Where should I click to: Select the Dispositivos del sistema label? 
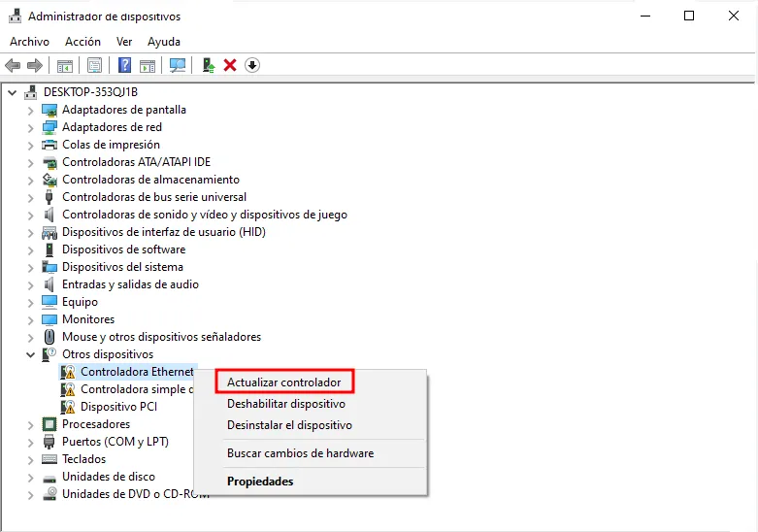[x=123, y=267]
